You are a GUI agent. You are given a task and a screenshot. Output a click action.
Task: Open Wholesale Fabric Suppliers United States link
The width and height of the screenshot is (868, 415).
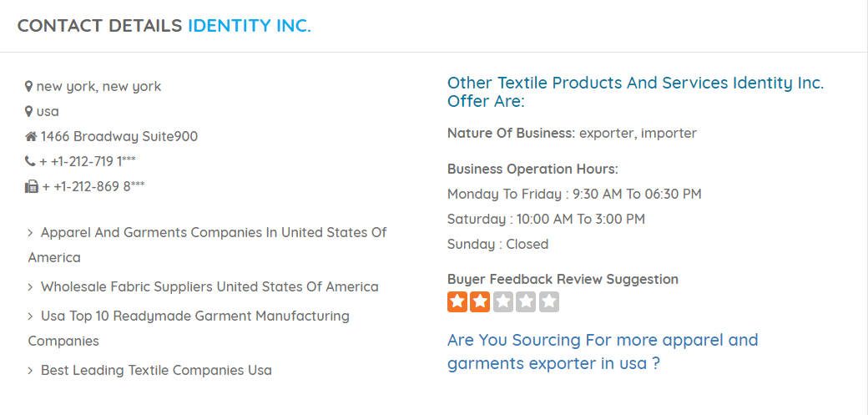[x=209, y=287]
